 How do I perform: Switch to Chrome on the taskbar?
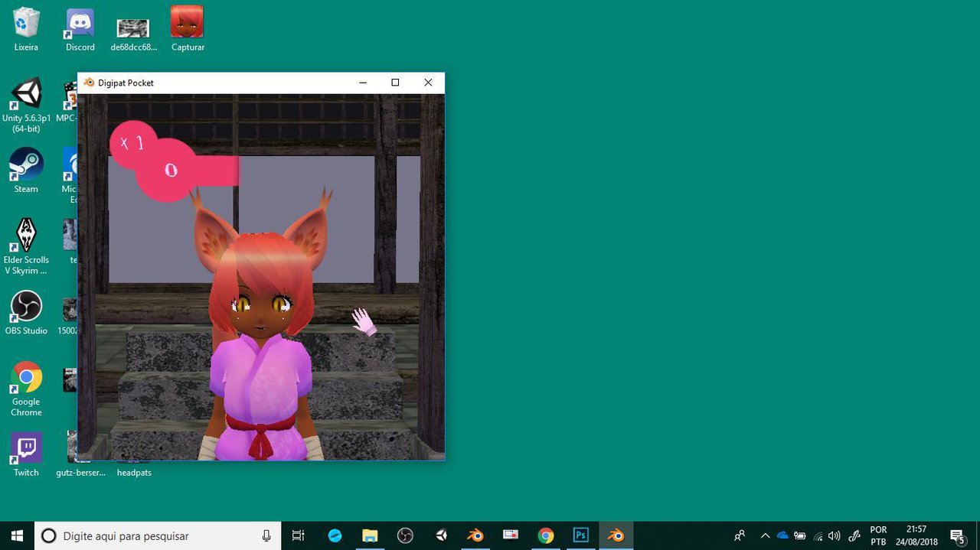coord(546,535)
